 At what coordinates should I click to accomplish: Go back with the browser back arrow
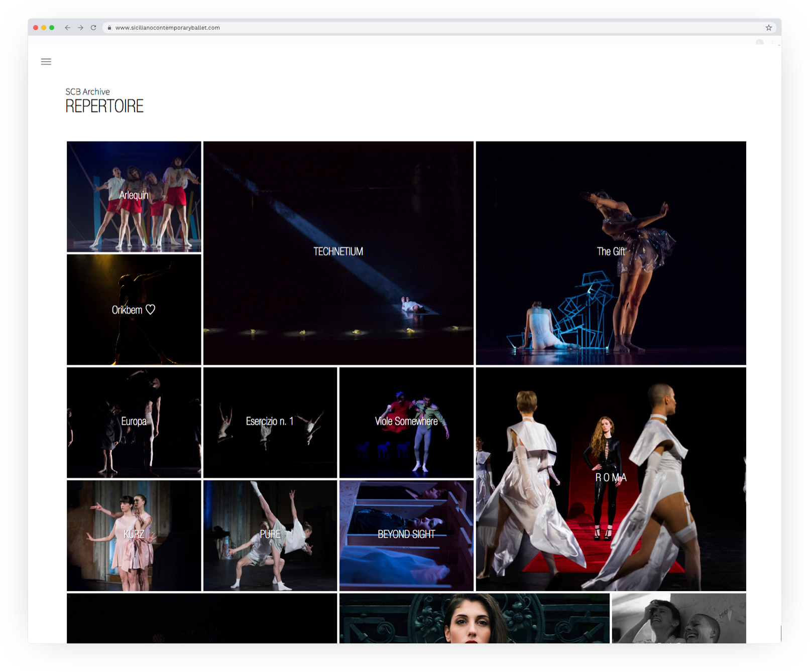coord(67,28)
